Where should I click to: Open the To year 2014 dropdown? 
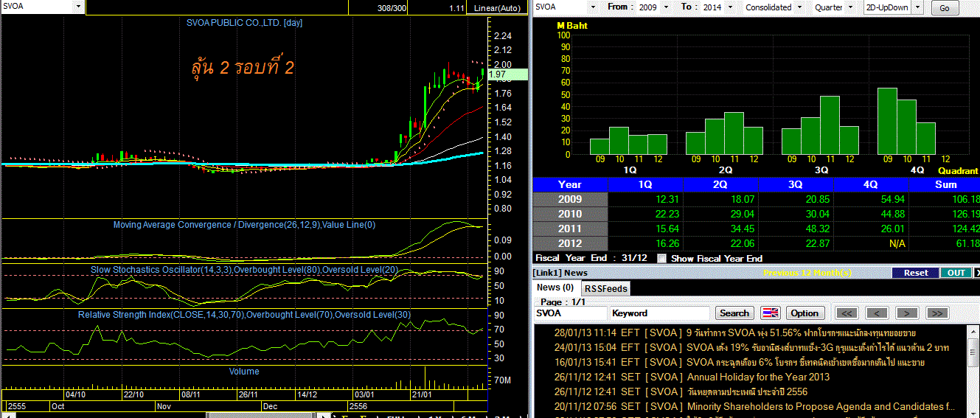pyautogui.click(x=731, y=7)
